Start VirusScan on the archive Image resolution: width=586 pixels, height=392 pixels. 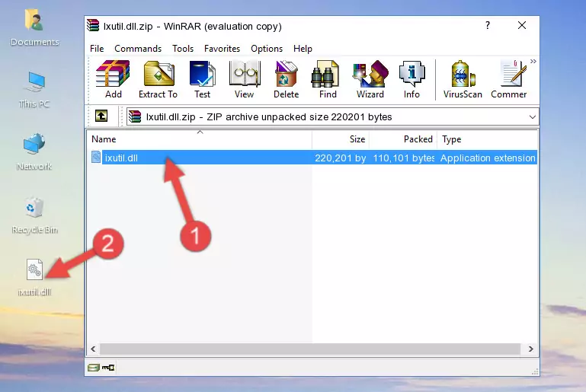click(463, 79)
